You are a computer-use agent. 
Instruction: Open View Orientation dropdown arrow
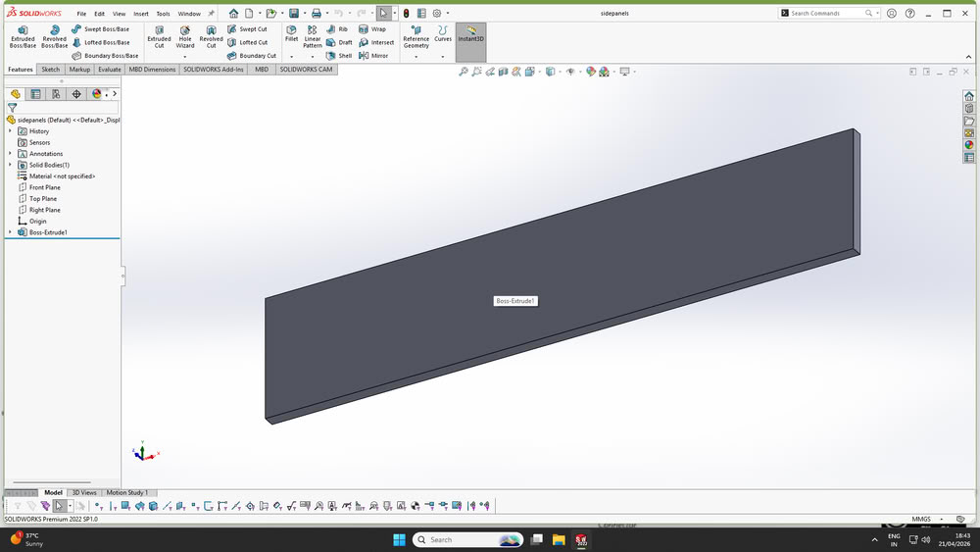point(540,72)
